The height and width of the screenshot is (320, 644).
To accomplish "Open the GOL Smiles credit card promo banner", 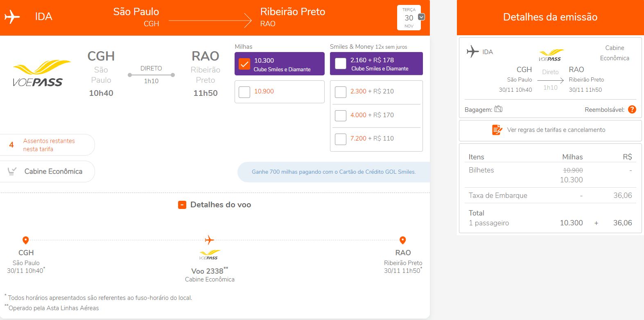I will 334,172.
